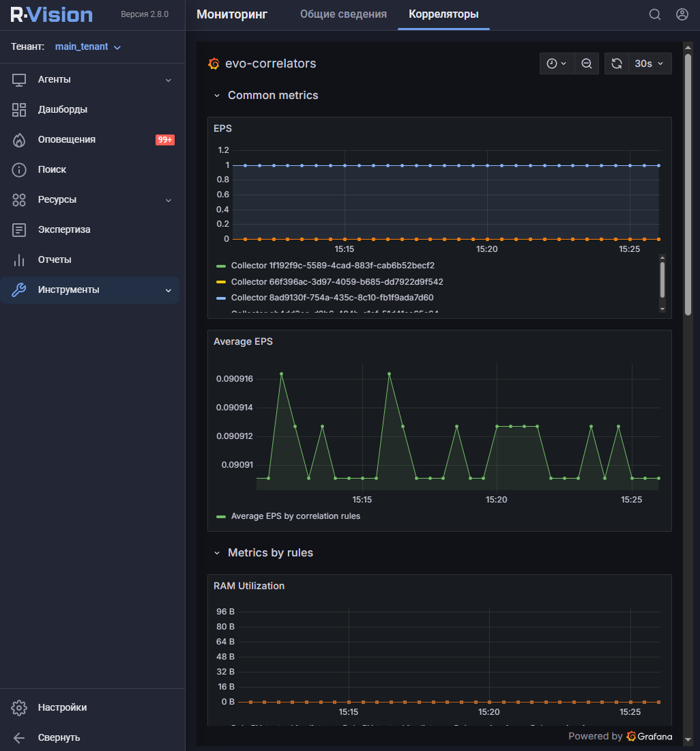Screen dimensions: 700x751
Task: Toggle series Collector 66f396ac-3d97-4059-b685-dd7922d9f542
Action: tap(337, 282)
